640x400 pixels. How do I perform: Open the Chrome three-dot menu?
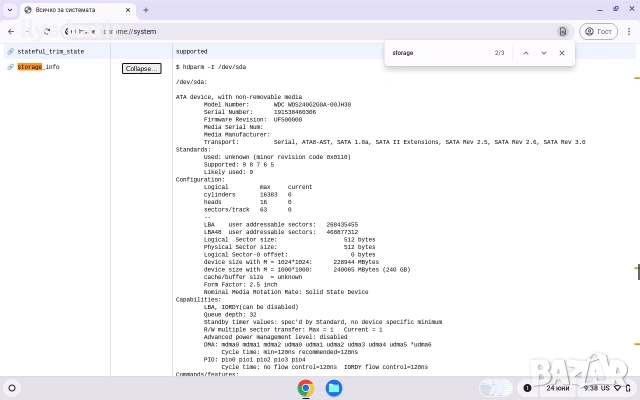(629, 31)
